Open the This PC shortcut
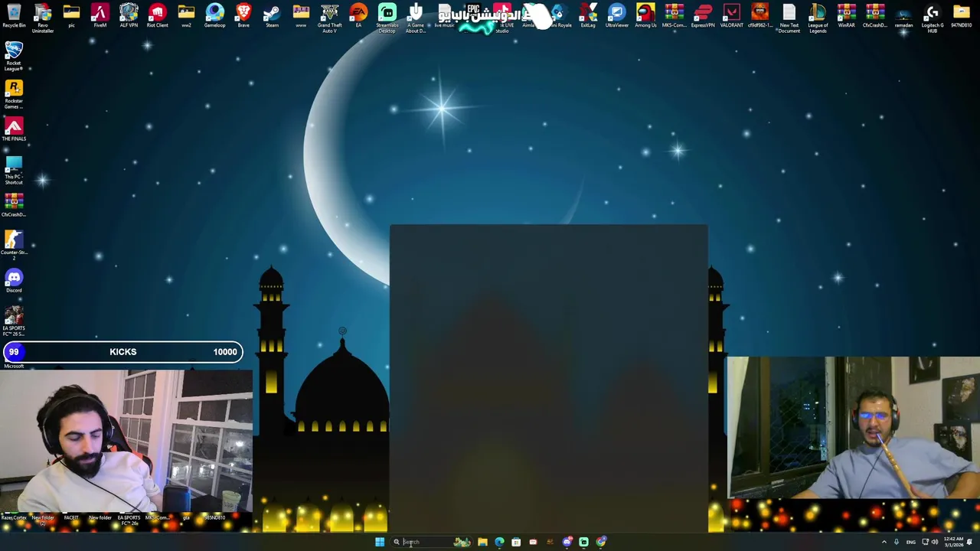 [14, 171]
